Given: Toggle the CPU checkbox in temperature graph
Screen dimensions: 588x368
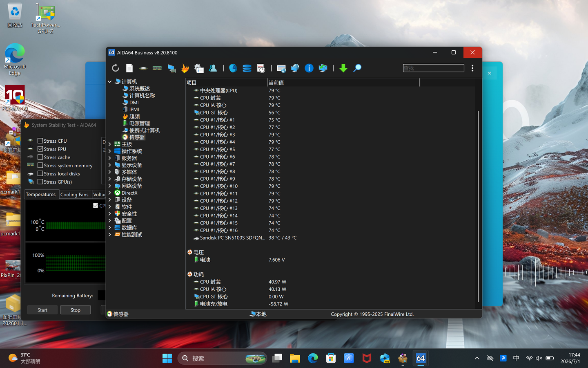Looking at the screenshot, I should click(x=96, y=206).
